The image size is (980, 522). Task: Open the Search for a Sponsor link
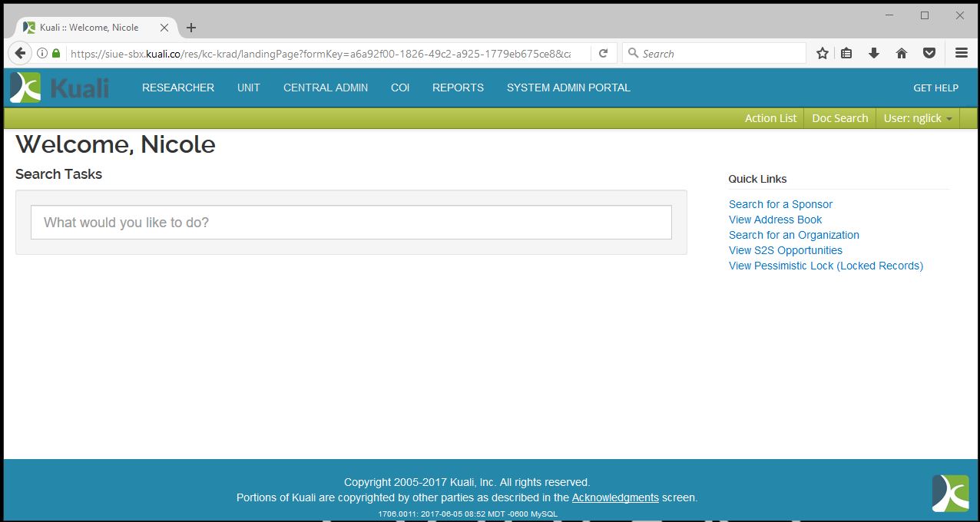point(780,204)
